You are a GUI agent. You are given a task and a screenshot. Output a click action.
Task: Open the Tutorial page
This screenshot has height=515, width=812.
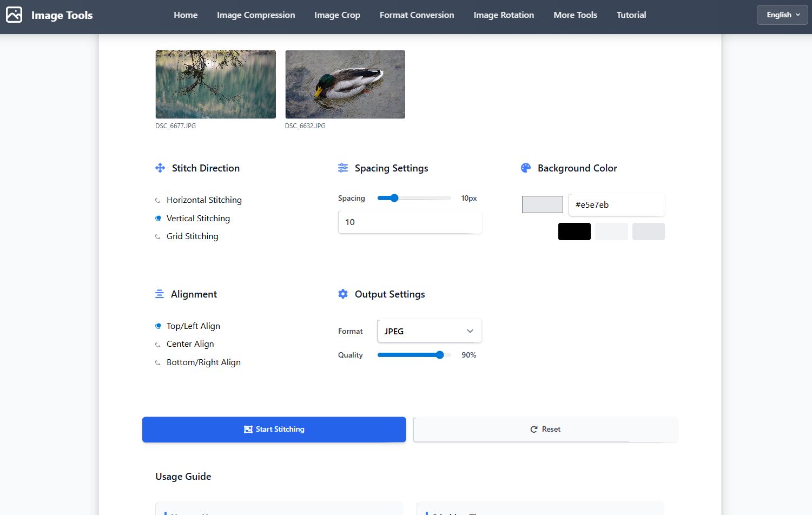tap(631, 15)
